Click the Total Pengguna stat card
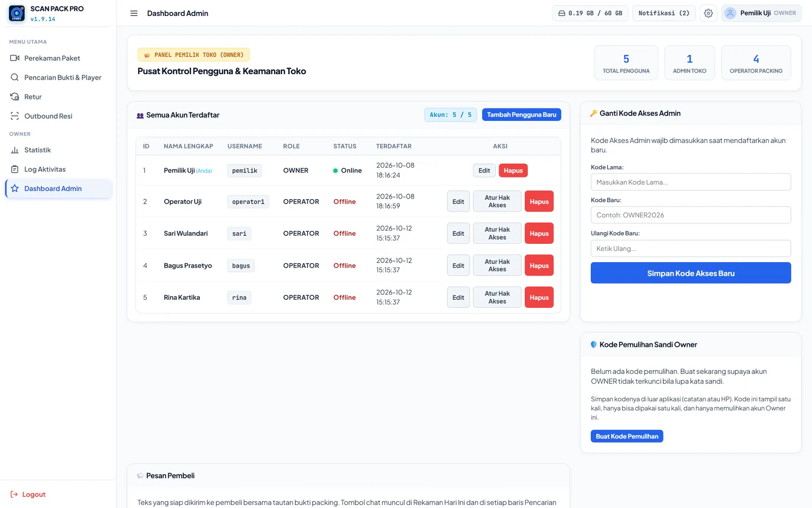812x508 pixels. point(626,63)
